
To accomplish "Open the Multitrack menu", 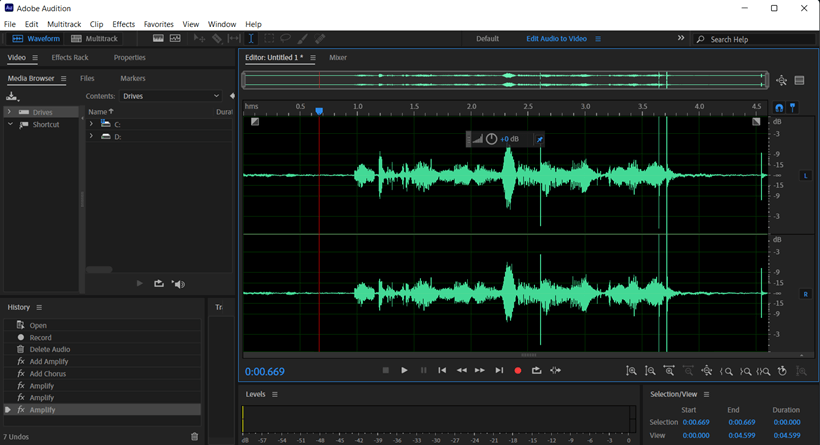I will click(64, 24).
